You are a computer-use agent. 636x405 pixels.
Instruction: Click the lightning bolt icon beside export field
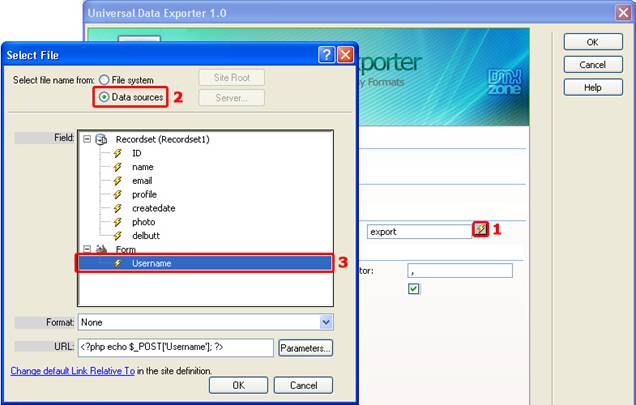tap(480, 229)
